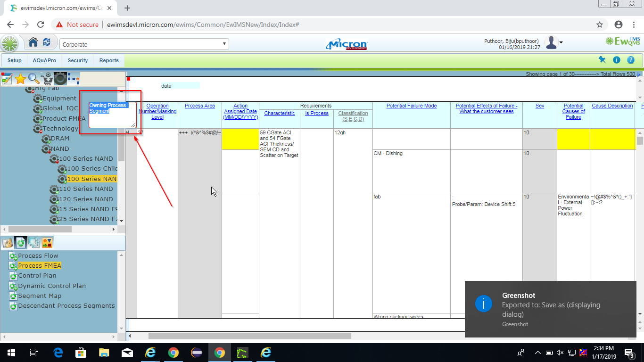Open the Chrome three-dot menu
This screenshot has height=362, width=644.
pyautogui.click(x=634, y=25)
